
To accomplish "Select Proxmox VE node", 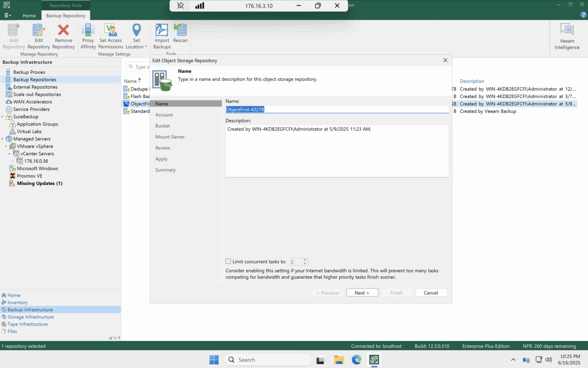I will pos(29,176).
